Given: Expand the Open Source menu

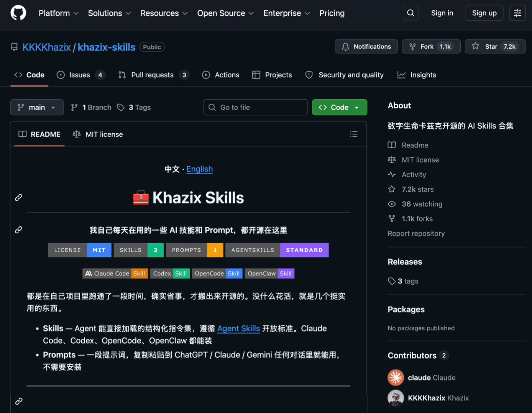Looking at the screenshot, I should [x=226, y=13].
